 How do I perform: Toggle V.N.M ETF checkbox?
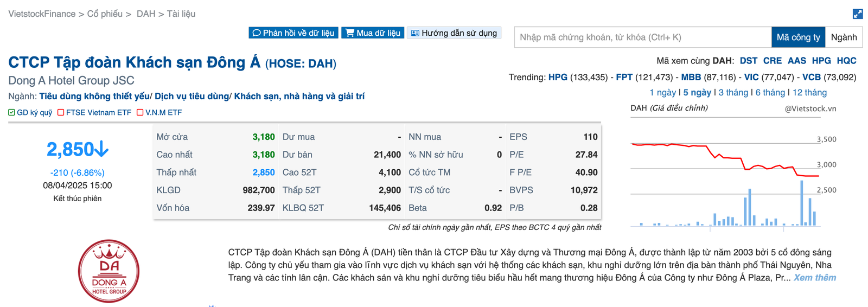coord(140,113)
